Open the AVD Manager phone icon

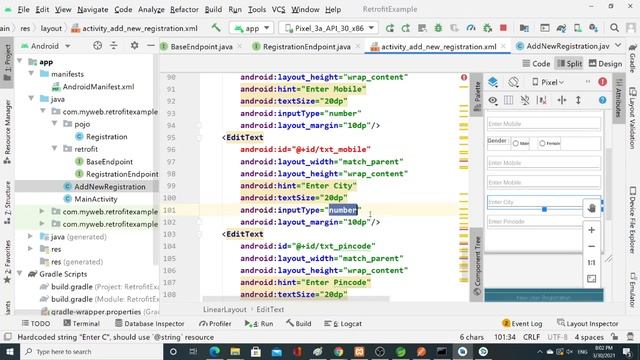[578, 28]
